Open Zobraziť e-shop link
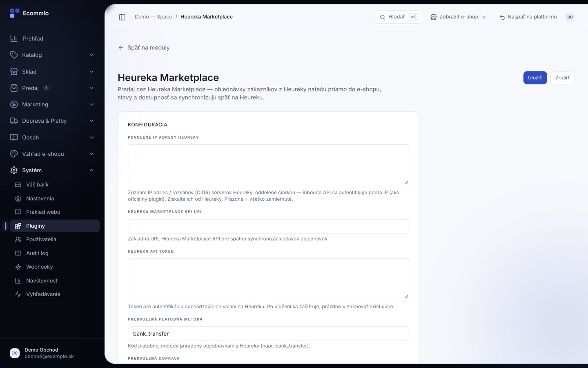The image size is (588, 368). pos(458,17)
